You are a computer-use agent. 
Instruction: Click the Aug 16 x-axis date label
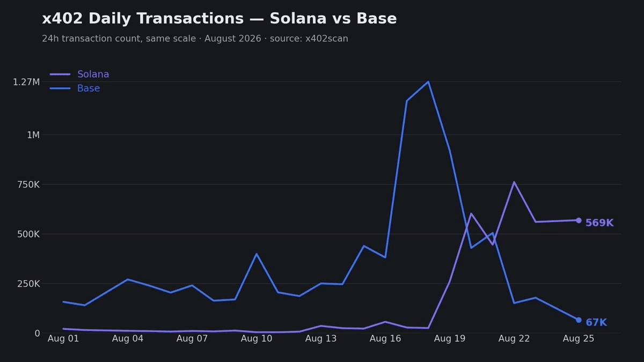click(x=385, y=338)
